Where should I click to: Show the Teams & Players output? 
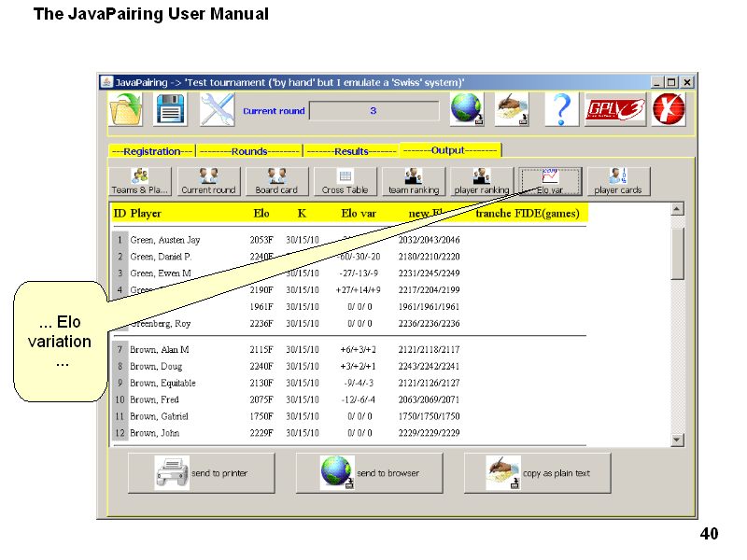point(140,181)
